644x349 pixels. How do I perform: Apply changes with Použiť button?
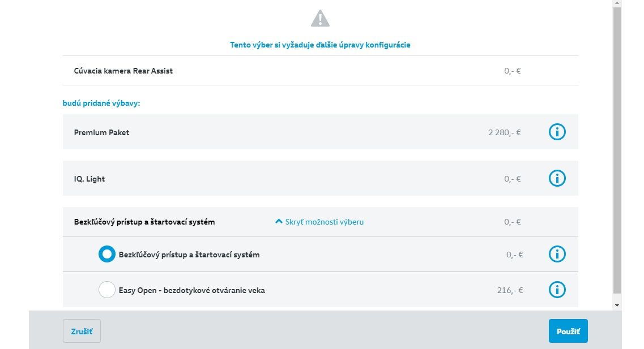click(x=568, y=331)
